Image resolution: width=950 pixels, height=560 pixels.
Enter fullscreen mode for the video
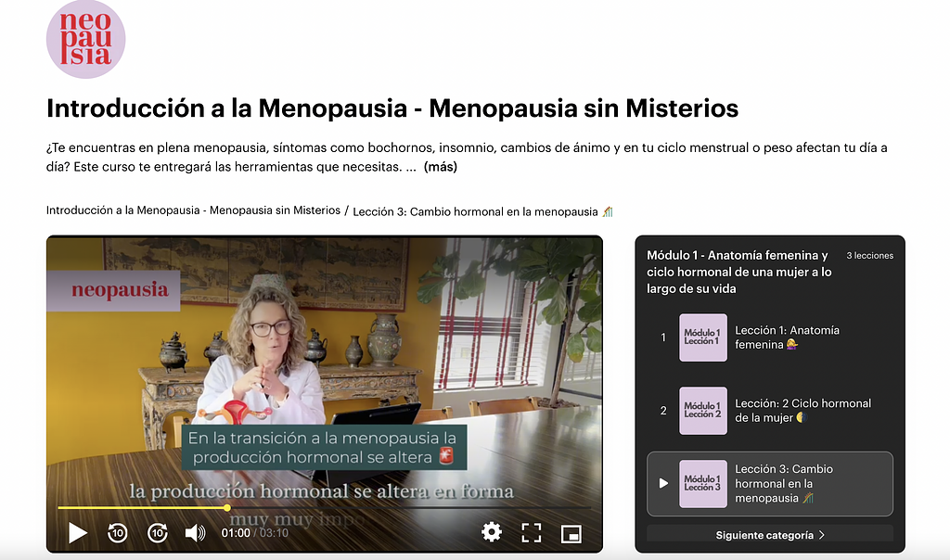pos(531,532)
